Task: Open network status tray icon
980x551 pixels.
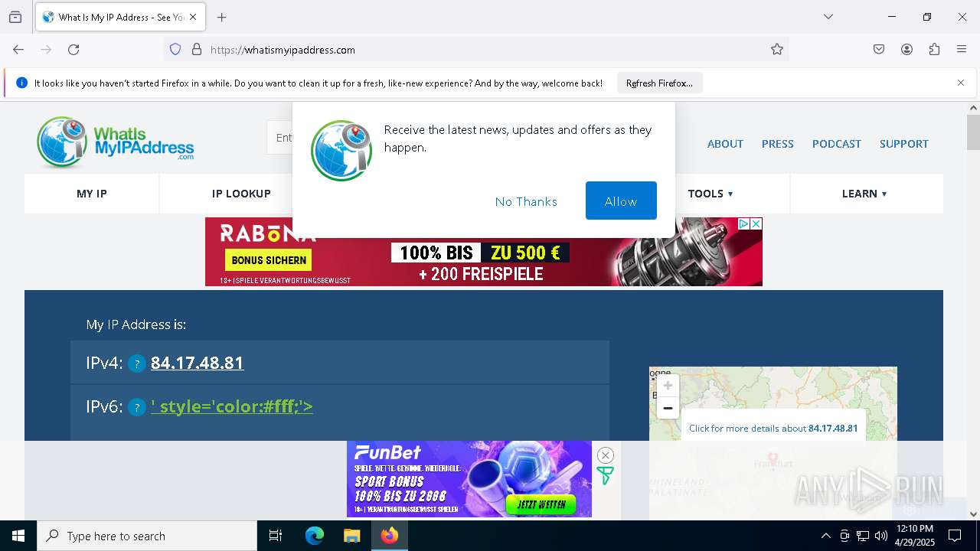Action: 863,536
